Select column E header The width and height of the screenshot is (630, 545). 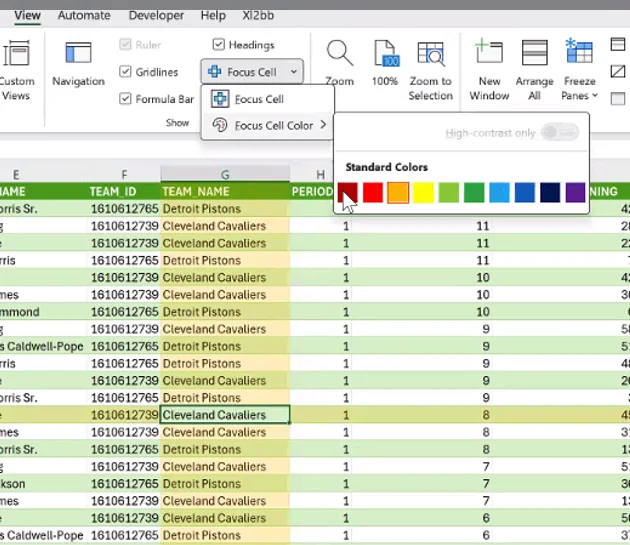coord(16,174)
